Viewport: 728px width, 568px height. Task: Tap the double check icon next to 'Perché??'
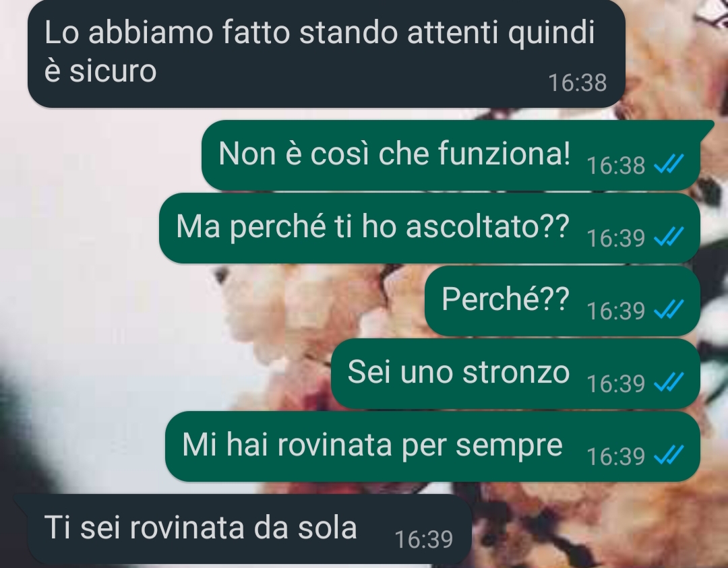[x=669, y=309]
